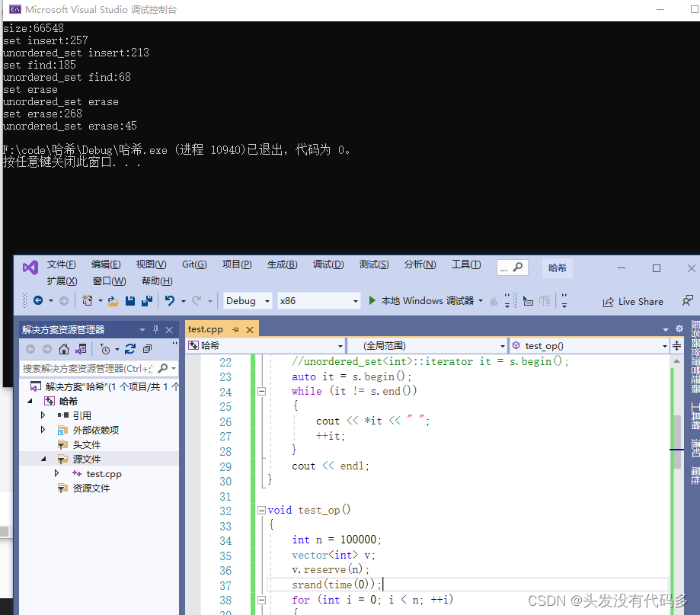Collapse the for loop at line 38
700x615 pixels.
(x=261, y=600)
